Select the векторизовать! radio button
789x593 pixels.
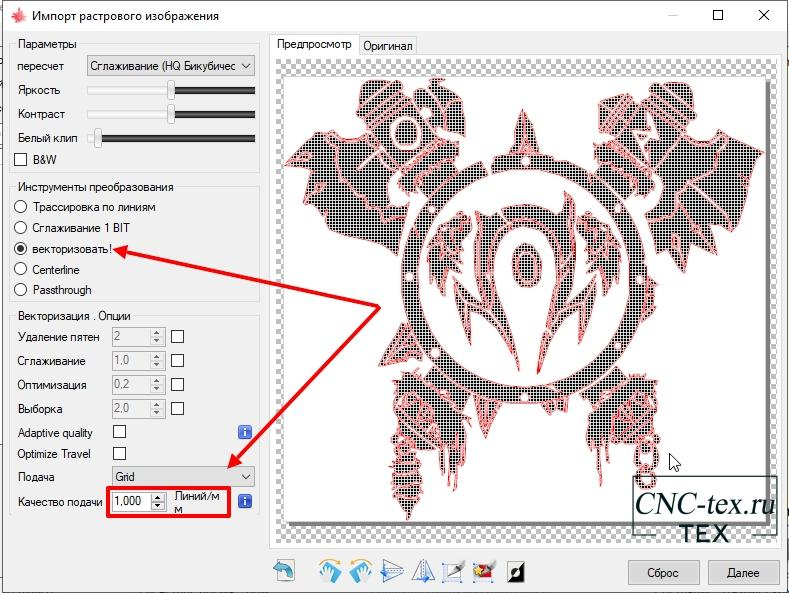(21, 249)
